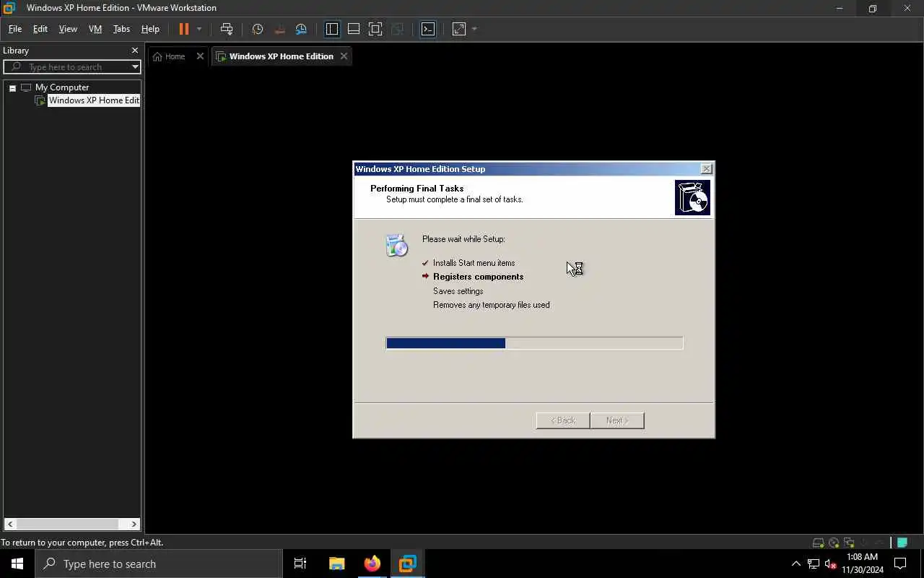This screenshot has width=924, height=578.
Task: Close the Library panel
Action: [134, 51]
